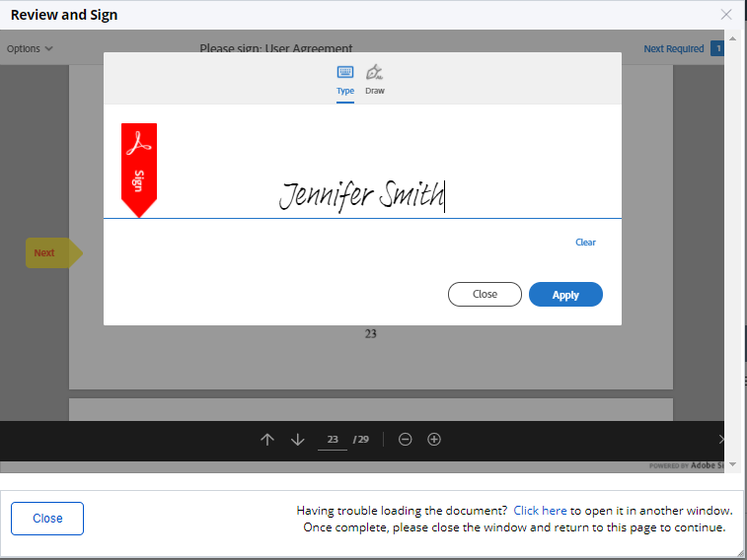The height and width of the screenshot is (560, 747).
Task: Zoom in with the plus icon
Action: (434, 440)
